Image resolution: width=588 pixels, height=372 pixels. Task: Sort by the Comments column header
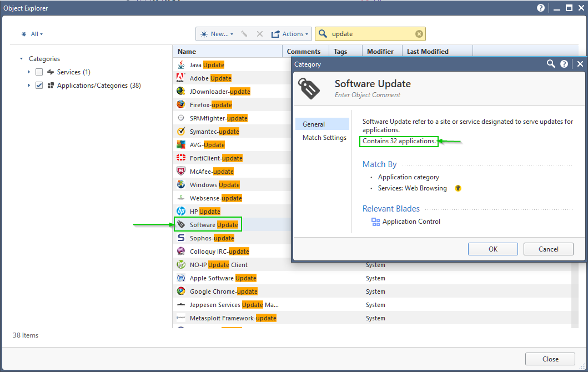(305, 52)
